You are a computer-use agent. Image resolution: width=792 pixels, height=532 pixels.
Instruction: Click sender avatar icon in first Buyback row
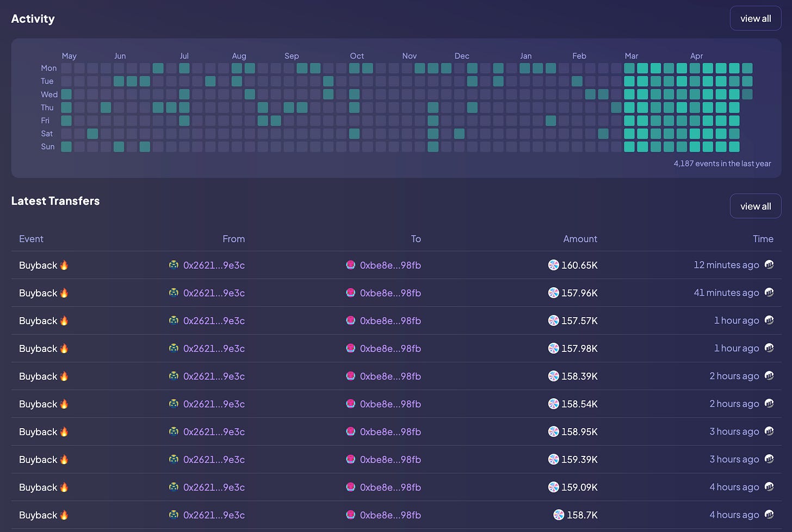(x=174, y=265)
